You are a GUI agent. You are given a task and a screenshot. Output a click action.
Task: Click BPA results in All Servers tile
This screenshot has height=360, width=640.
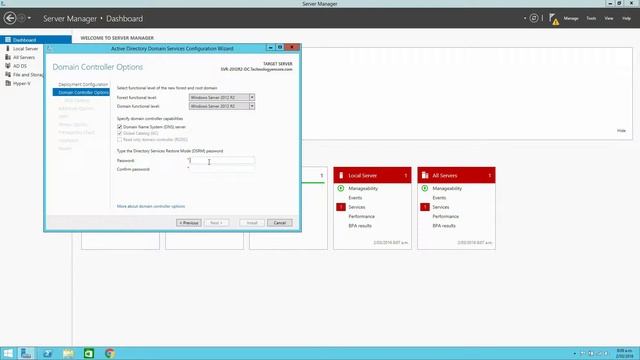tap(444, 226)
